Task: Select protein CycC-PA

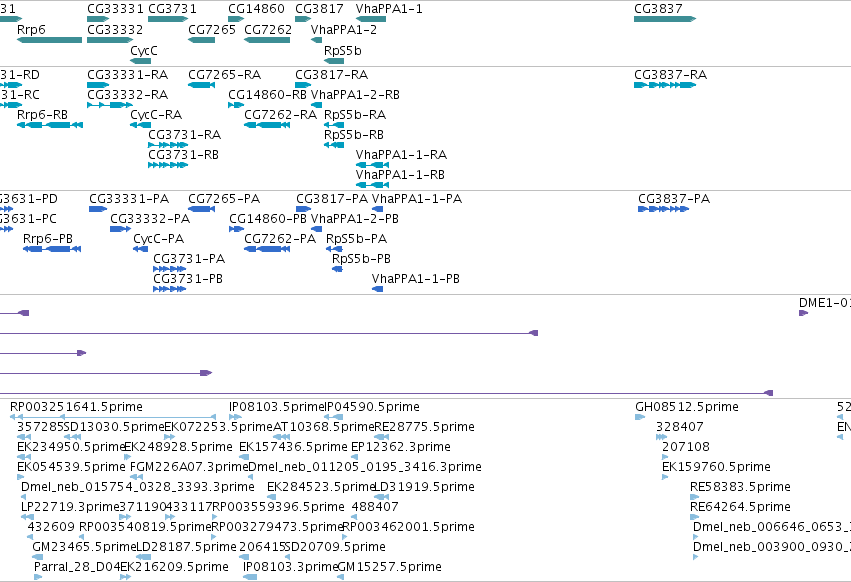Action: (x=141, y=249)
